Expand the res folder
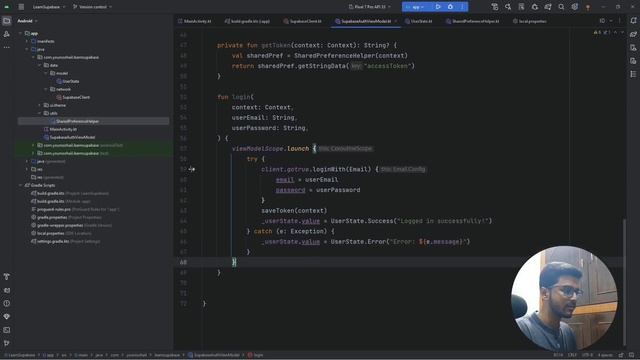The image size is (640, 360). (27, 169)
